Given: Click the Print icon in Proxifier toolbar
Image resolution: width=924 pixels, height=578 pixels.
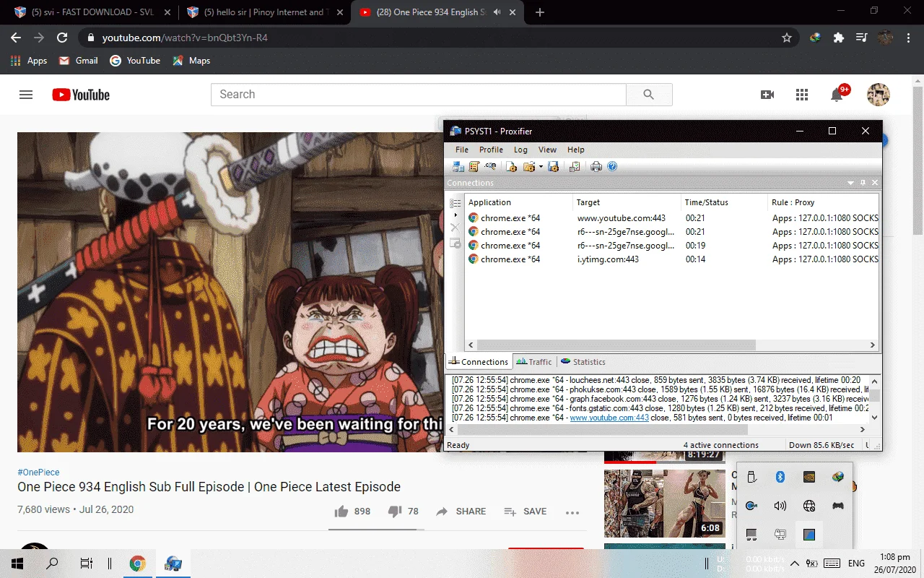Looking at the screenshot, I should [x=596, y=167].
